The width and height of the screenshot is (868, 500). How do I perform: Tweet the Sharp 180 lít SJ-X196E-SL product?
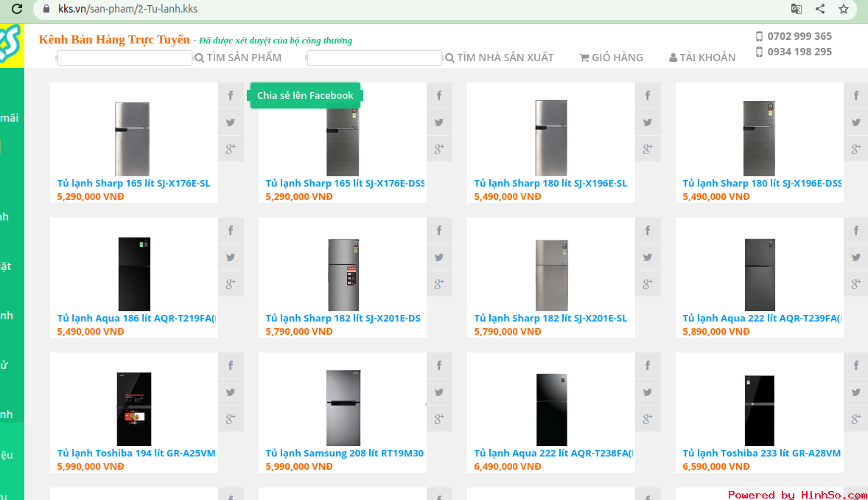point(648,122)
